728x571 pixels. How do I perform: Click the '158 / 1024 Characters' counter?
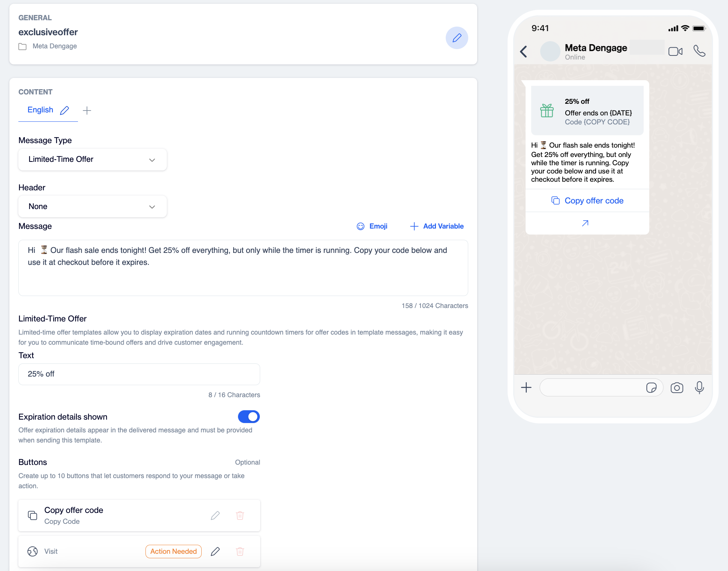435,306
